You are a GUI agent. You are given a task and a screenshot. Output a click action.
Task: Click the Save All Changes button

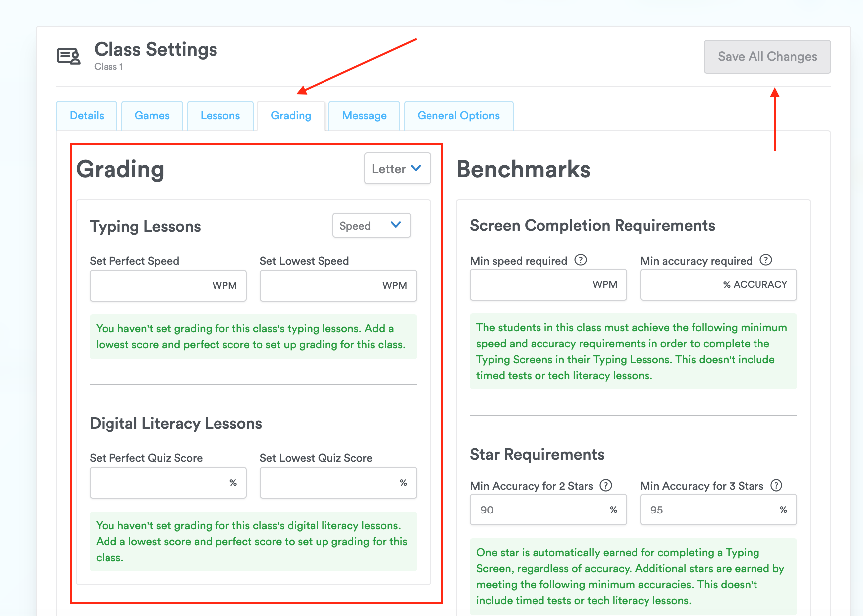[x=766, y=56]
